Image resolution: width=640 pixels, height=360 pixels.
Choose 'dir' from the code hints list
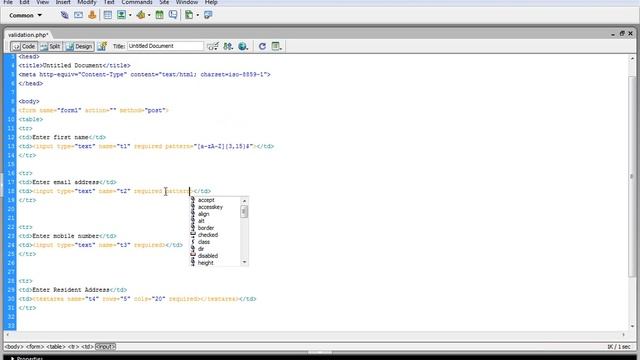[x=201, y=249]
